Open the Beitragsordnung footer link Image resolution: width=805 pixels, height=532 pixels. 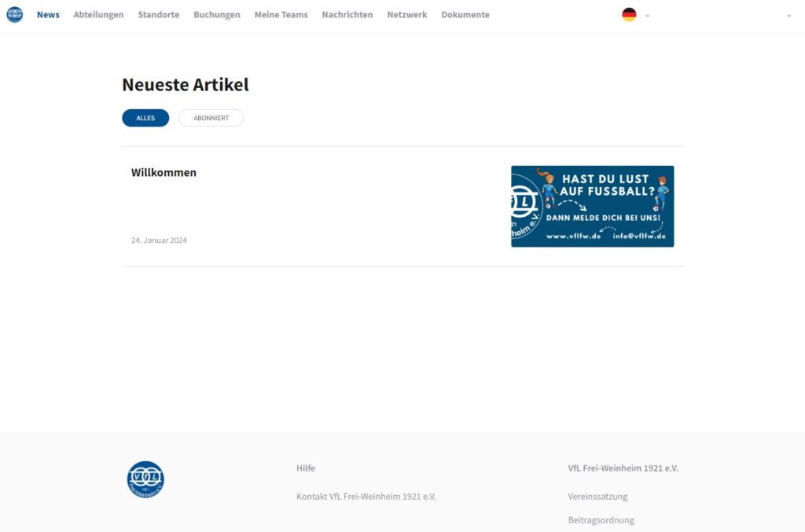coord(601,520)
